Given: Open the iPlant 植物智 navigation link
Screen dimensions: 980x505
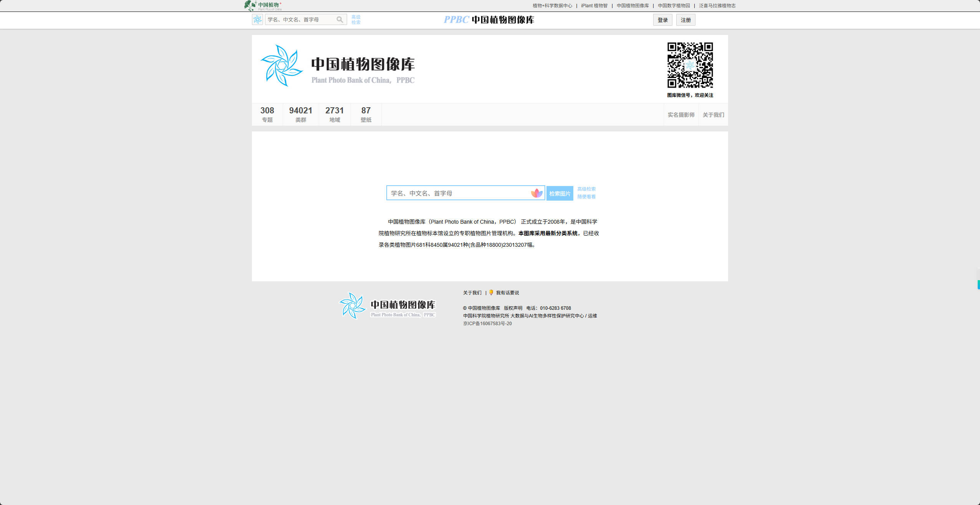Looking at the screenshot, I should [594, 5].
